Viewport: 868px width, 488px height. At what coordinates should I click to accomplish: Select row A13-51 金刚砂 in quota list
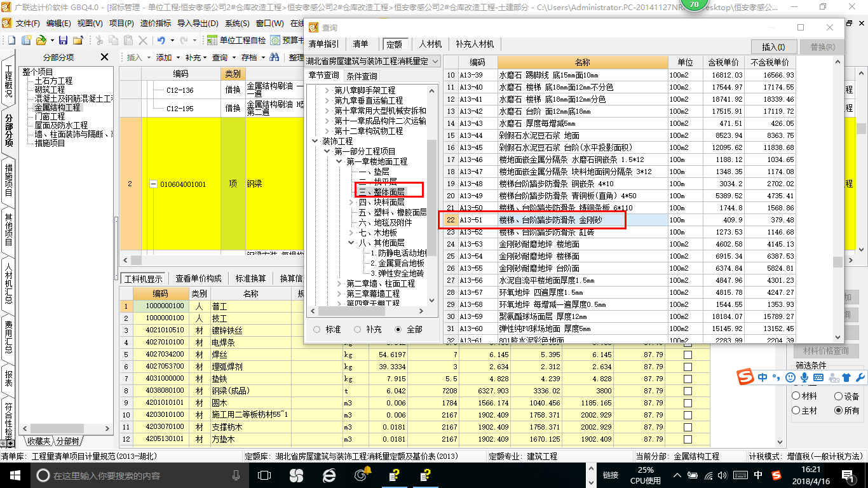tap(620, 220)
